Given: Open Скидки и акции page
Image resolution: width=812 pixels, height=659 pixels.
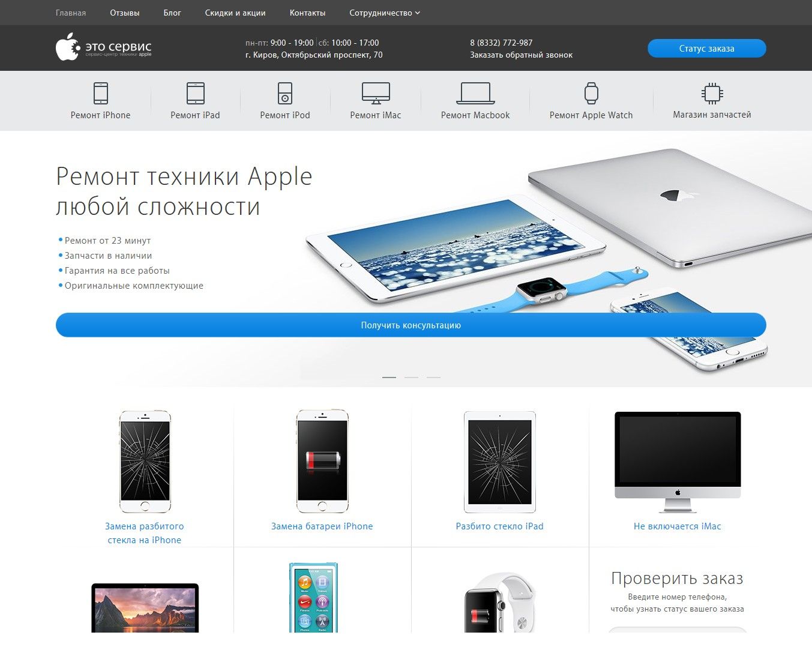Looking at the screenshot, I should (235, 13).
